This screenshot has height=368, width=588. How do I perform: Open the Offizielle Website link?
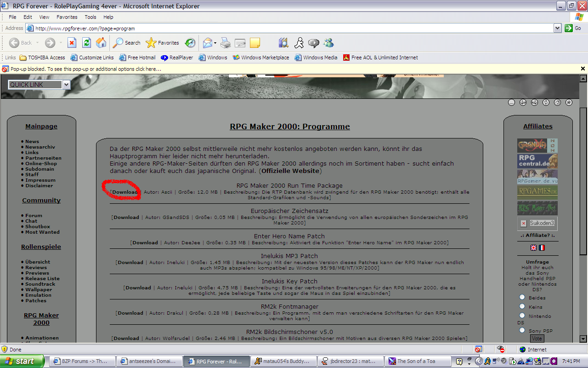click(290, 171)
